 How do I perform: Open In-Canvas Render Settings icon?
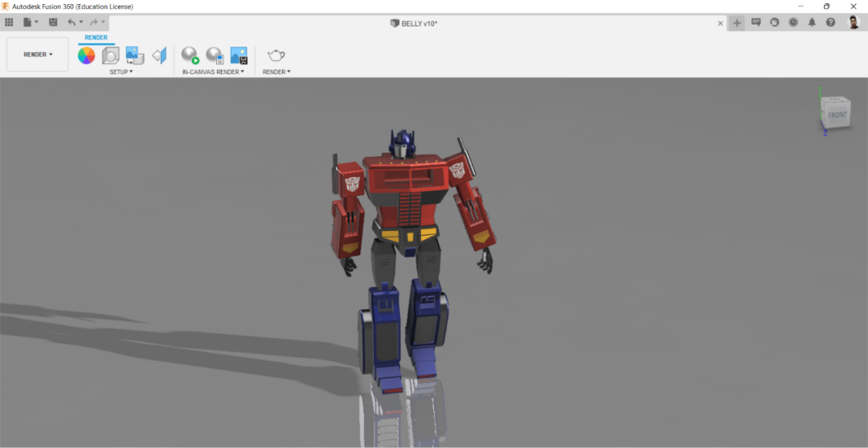pos(215,55)
